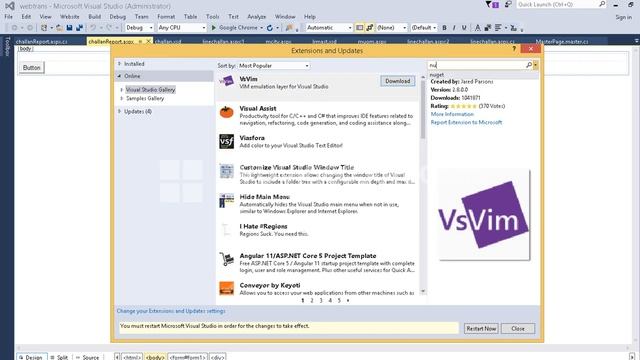This screenshot has height=360, width=640.
Task: Click the browser Refresh toolbar icon
Action: tap(270, 28)
